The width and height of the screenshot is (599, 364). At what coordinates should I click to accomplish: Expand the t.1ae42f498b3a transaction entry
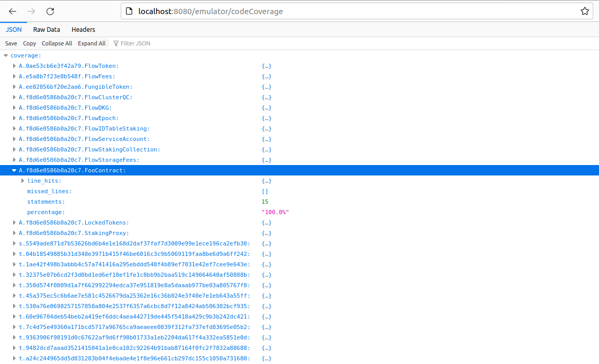click(x=14, y=264)
